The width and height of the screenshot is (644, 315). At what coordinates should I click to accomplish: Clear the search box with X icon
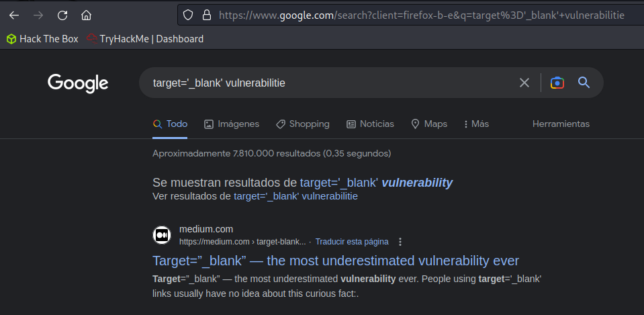[x=524, y=83]
